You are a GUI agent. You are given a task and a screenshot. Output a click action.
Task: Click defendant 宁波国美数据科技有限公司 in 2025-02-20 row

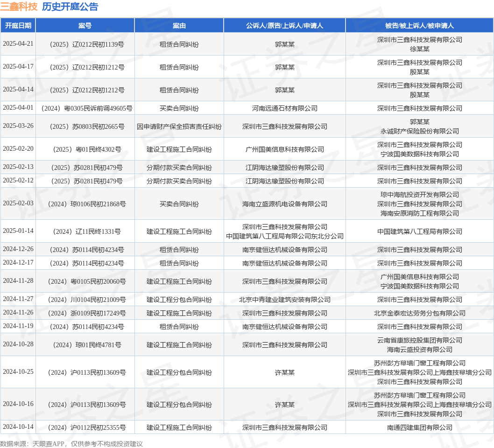pos(419,154)
